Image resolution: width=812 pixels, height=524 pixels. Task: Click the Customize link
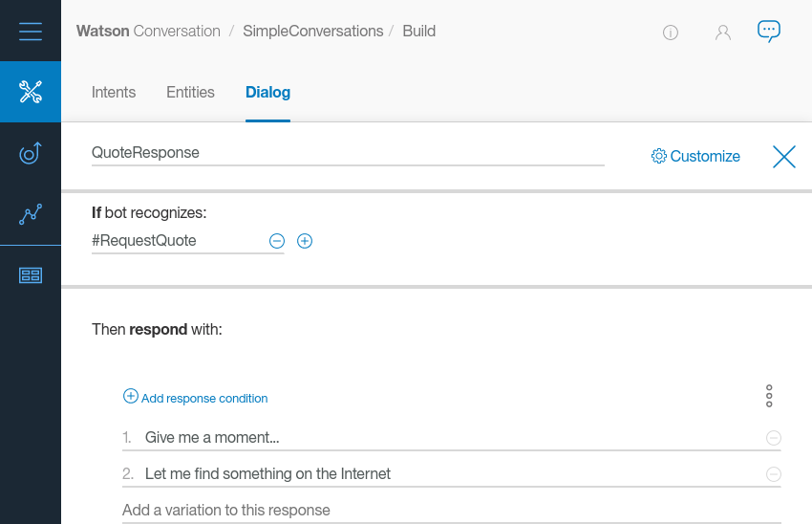695,157
